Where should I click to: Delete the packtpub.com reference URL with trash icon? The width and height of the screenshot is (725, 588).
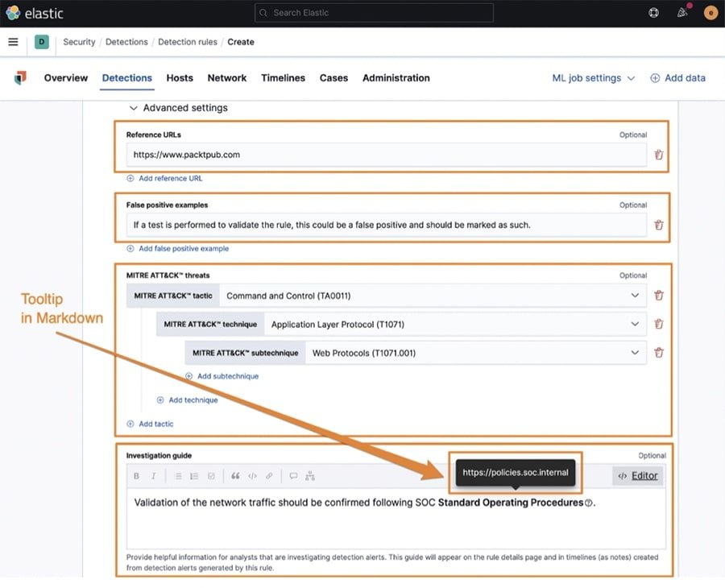click(x=658, y=153)
